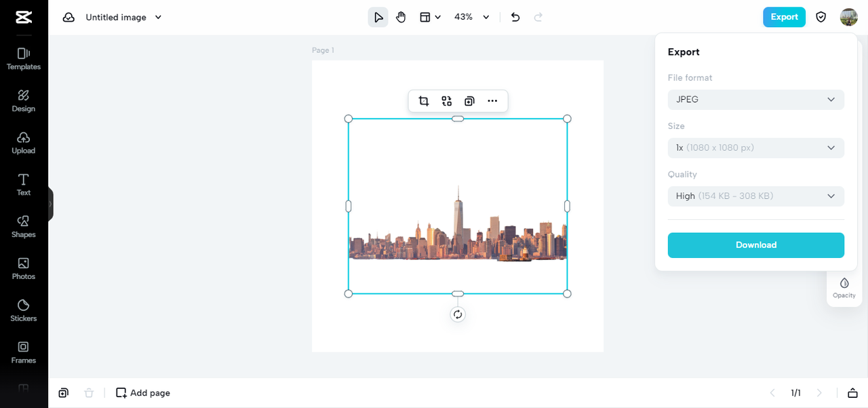Select the pointer selection tool
This screenshot has width=868, height=408.
pos(378,17)
